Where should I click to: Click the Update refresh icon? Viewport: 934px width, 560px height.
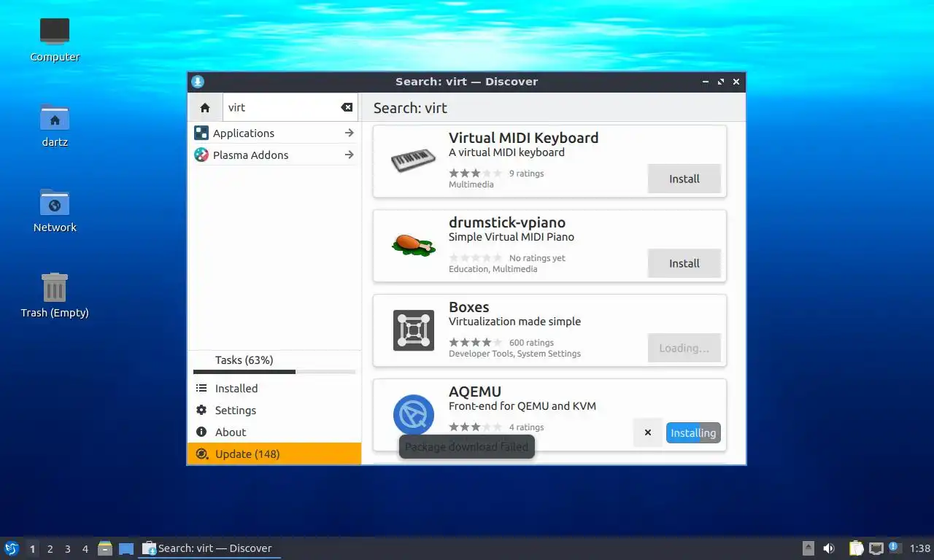[201, 454]
